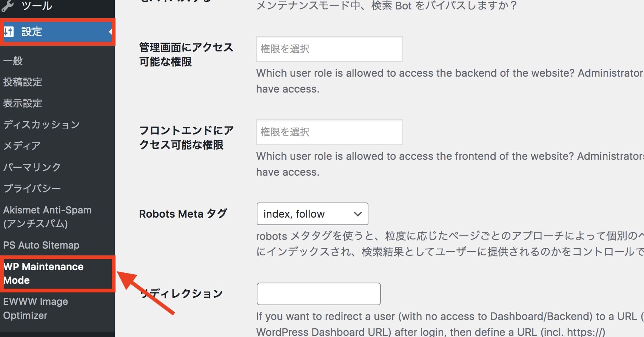This screenshot has width=644, height=337.
Task: Open パーマリンク settings
Action: tap(32, 167)
